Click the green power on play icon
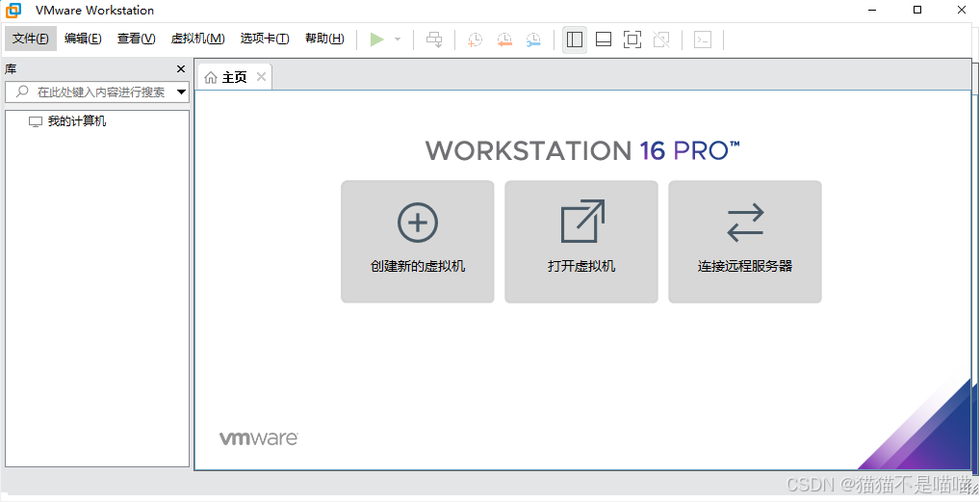 click(376, 40)
